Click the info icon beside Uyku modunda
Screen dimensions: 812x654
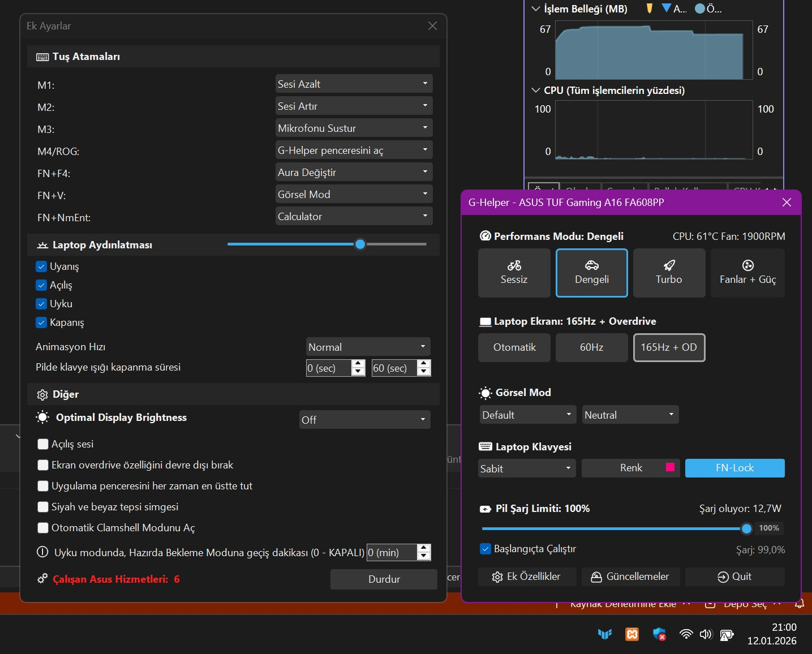tap(42, 552)
